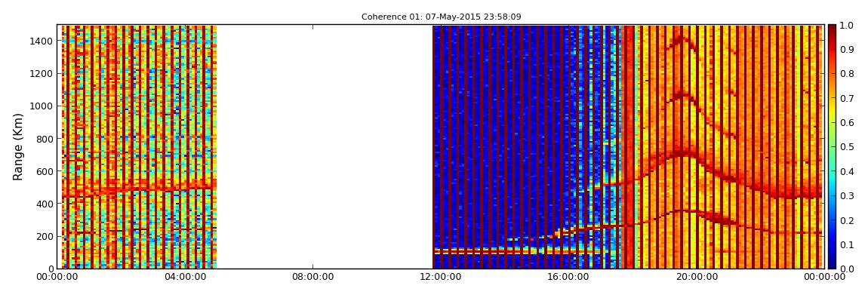Click the colorbar 0.2 label
This screenshot has width=868, height=307.
(846, 220)
